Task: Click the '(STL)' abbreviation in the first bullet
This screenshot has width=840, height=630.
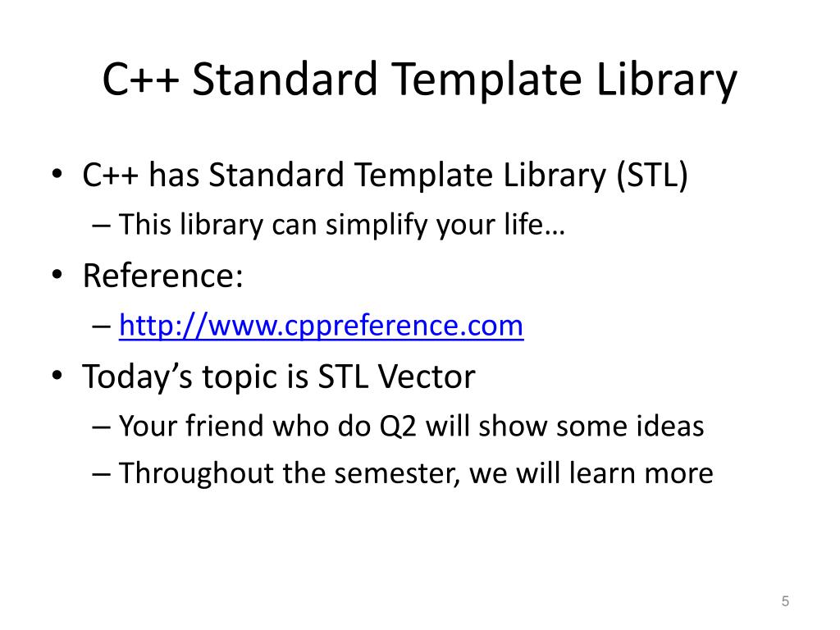Action: click(x=652, y=176)
